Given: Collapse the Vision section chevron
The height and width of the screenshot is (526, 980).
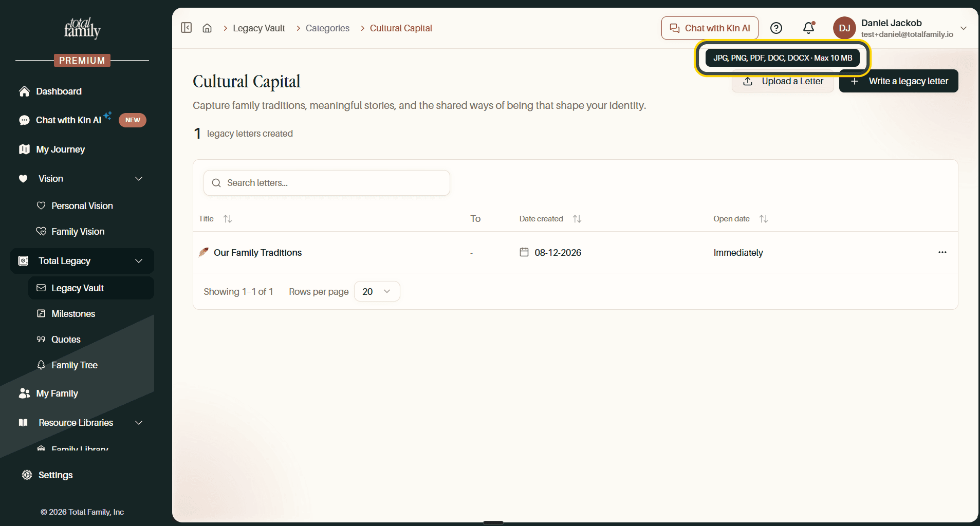Looking at the screenshot, I should click(139, 179).
